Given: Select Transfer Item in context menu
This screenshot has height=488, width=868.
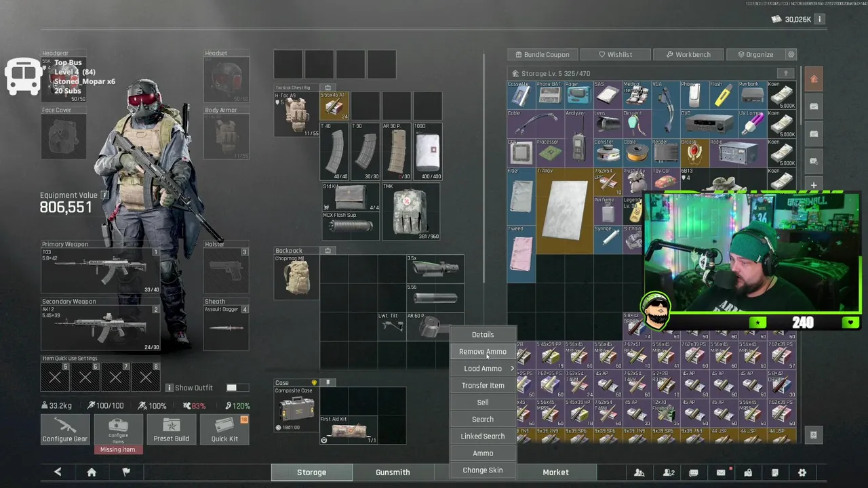Looking at the screenshot, I should tap(483, 385).
